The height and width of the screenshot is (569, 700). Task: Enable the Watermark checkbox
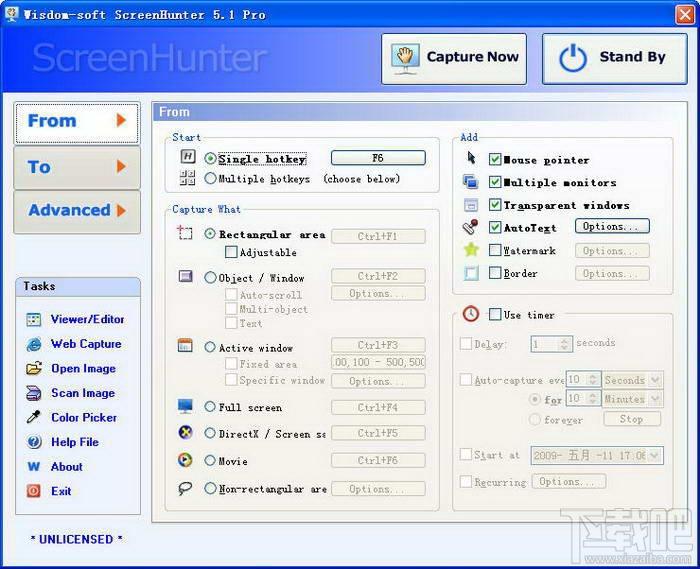point(495,250)
